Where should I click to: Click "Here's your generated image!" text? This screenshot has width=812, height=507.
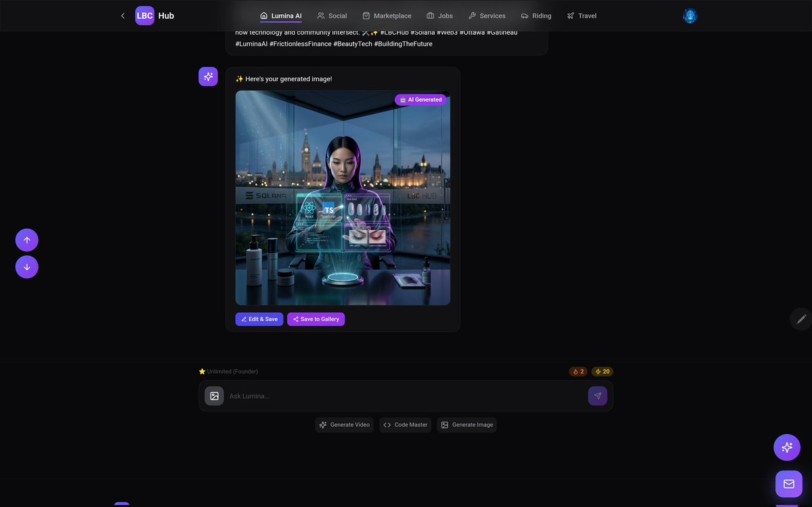289,79
